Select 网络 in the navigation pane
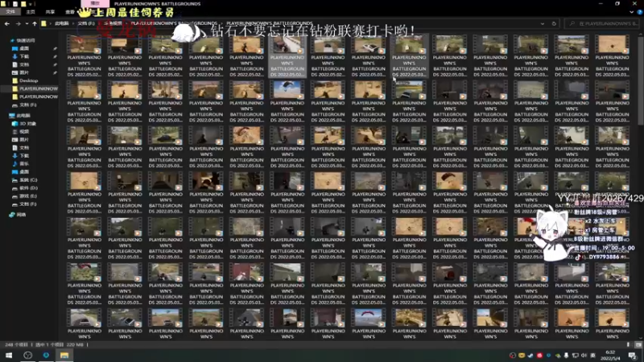The width and height of the screenshot is (644, 362). click(21, 215)
